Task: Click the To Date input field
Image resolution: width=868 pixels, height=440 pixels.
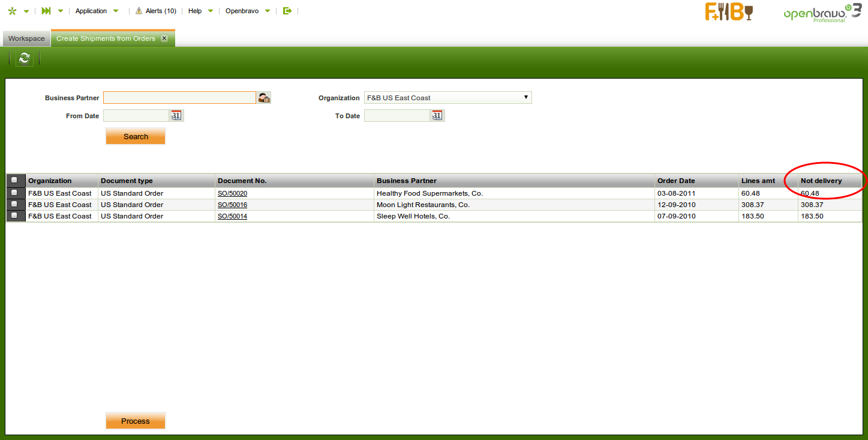Action: [x=397, y=116]
